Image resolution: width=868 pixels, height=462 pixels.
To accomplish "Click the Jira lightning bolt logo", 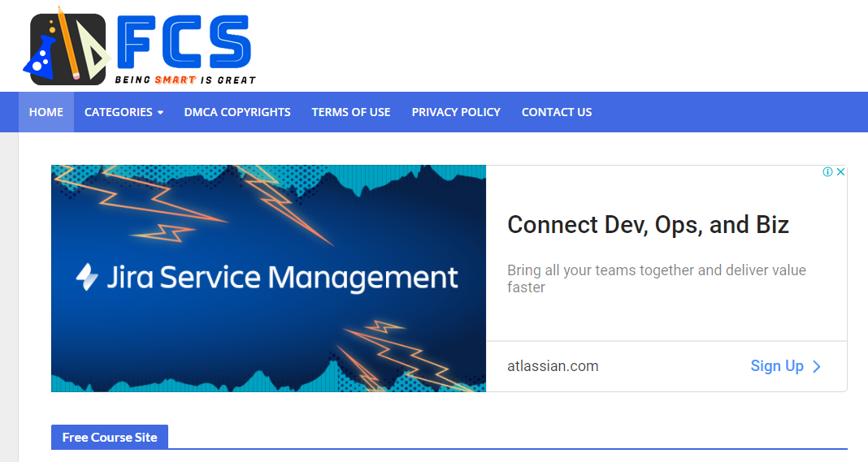I will pos(87,277).
